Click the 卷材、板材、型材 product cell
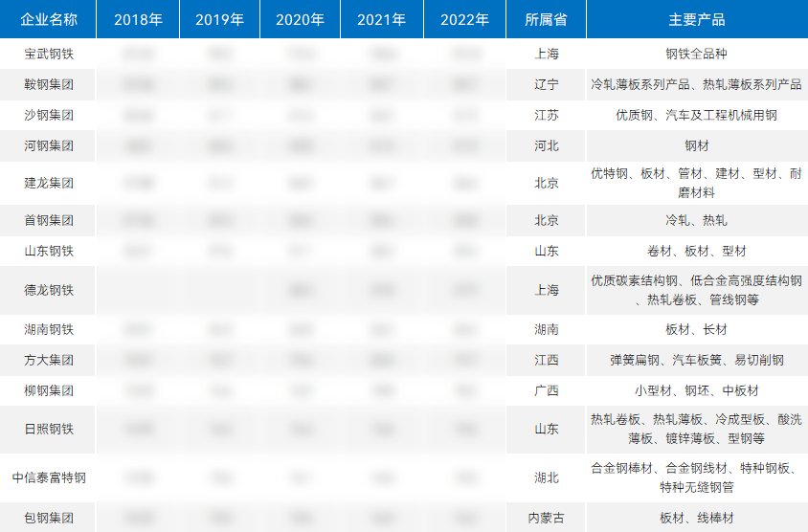 tap(697, 251)
